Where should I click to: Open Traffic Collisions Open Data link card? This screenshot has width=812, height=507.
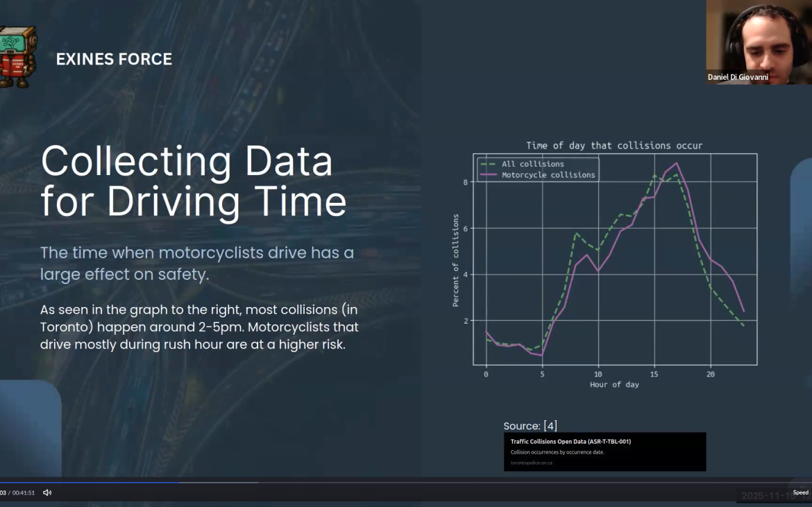click(x=604, y=451)
